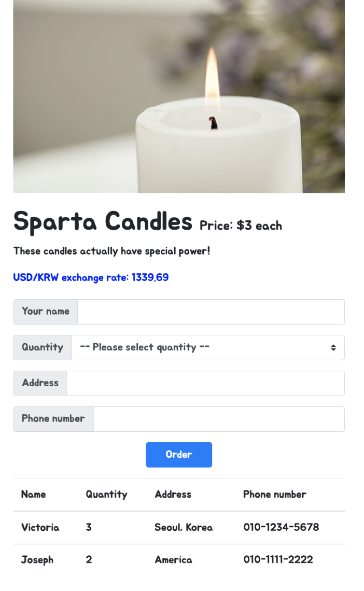Click the Address column header
This screenshot has width=364, height=591.
click(173, 495)
